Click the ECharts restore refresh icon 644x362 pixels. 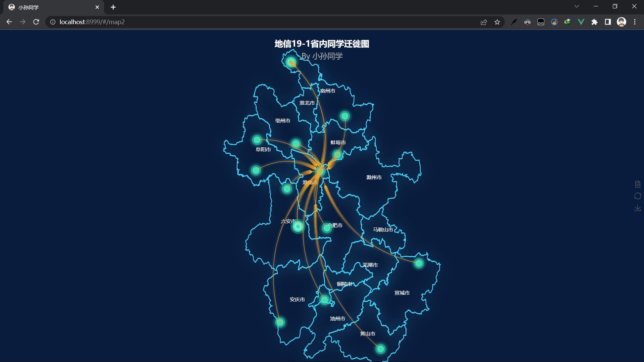click(x=638, y=196)
